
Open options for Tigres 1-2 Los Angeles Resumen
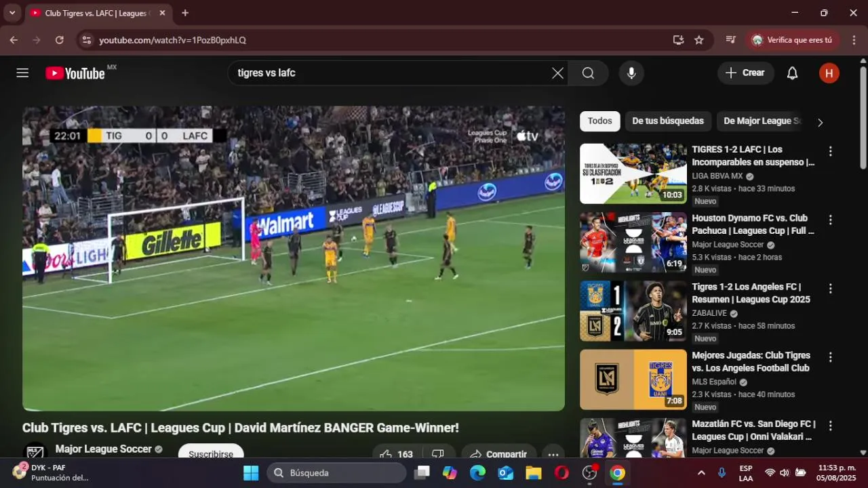pos(830,289)
